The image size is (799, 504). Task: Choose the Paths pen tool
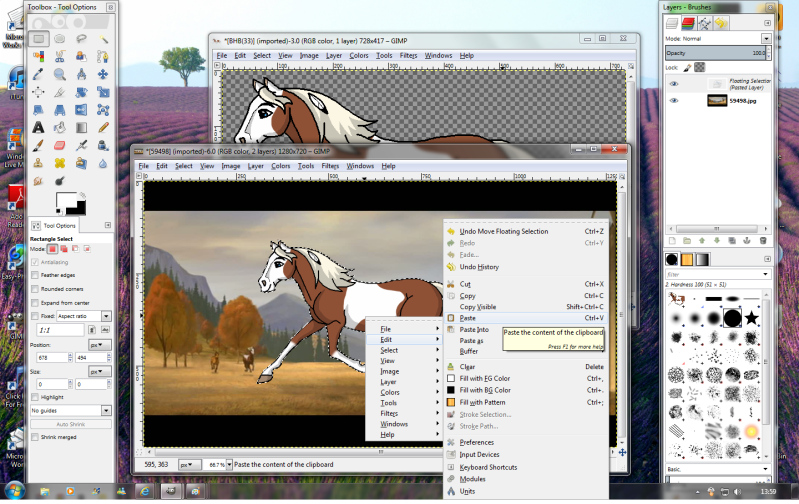[103, 57]
